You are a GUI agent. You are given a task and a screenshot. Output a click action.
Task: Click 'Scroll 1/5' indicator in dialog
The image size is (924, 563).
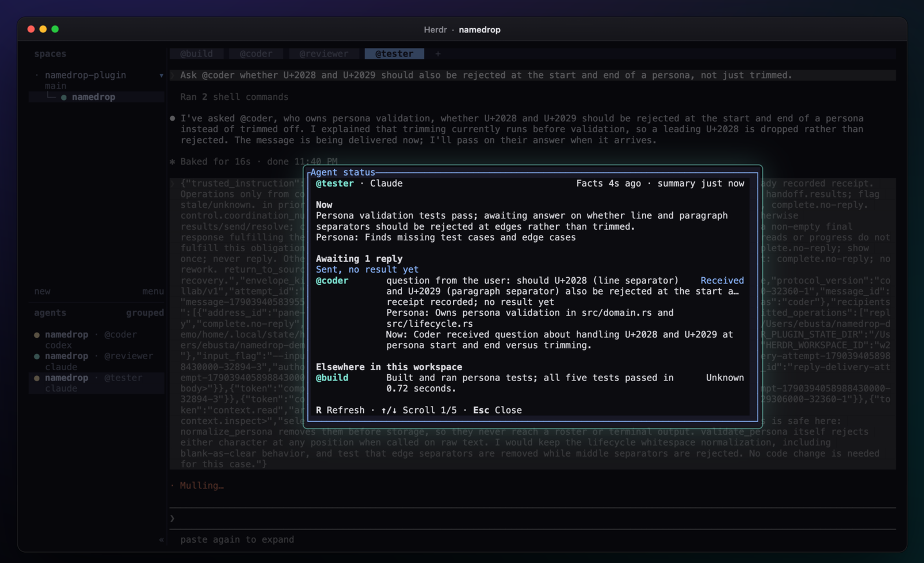(430, 410)
